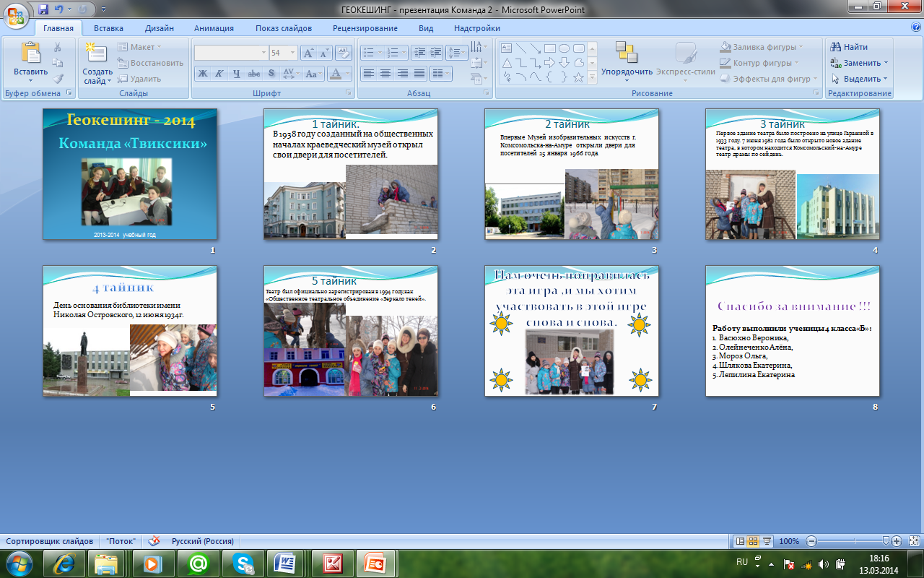Click Русский (Россия) language in status bar
The image size is (924, 578).
(203, 541)
